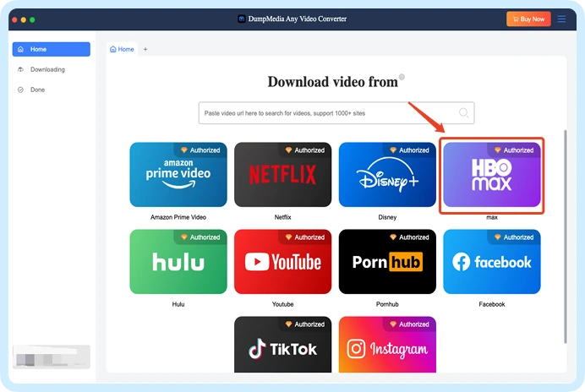The image size is (585, 392).
Task: Select the TikTok tile
Action: point(282,344)
